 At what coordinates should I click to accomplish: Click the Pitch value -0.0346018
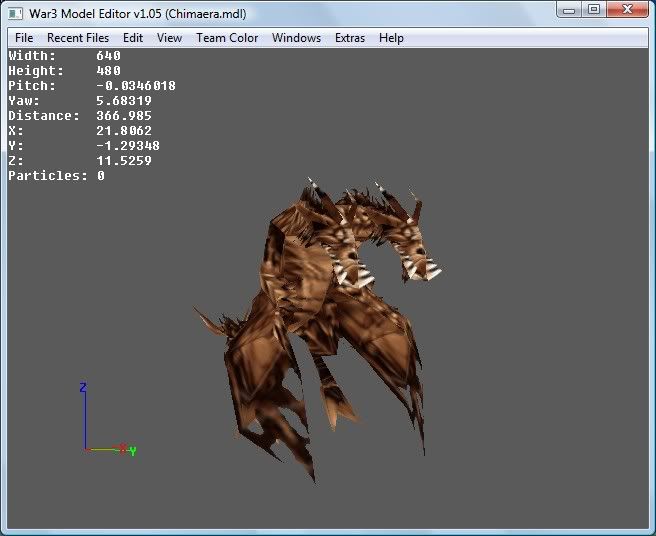[136, 85]
